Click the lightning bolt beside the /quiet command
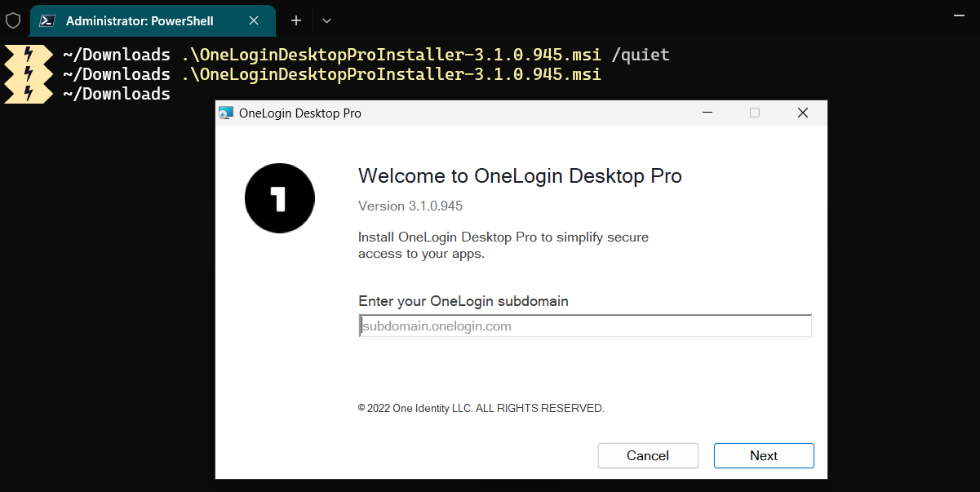The image size is (980, 492). pyautogui.click(x=29, y=54)
